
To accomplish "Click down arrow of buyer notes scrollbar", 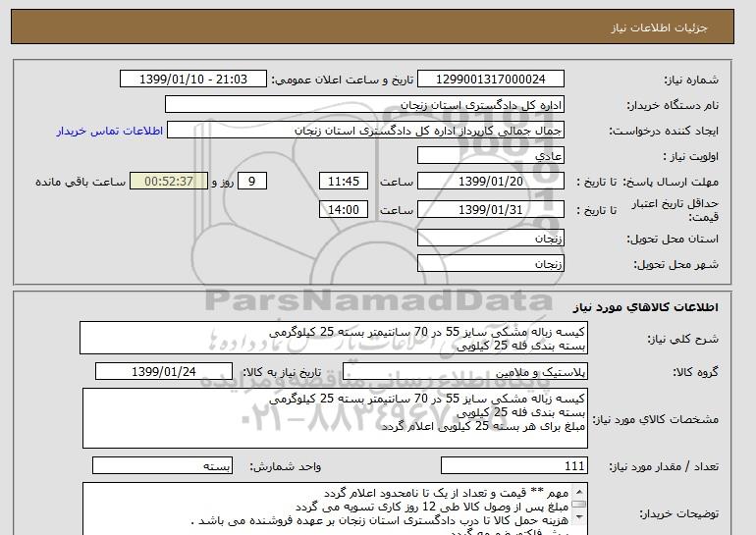I will pos(579,517).
